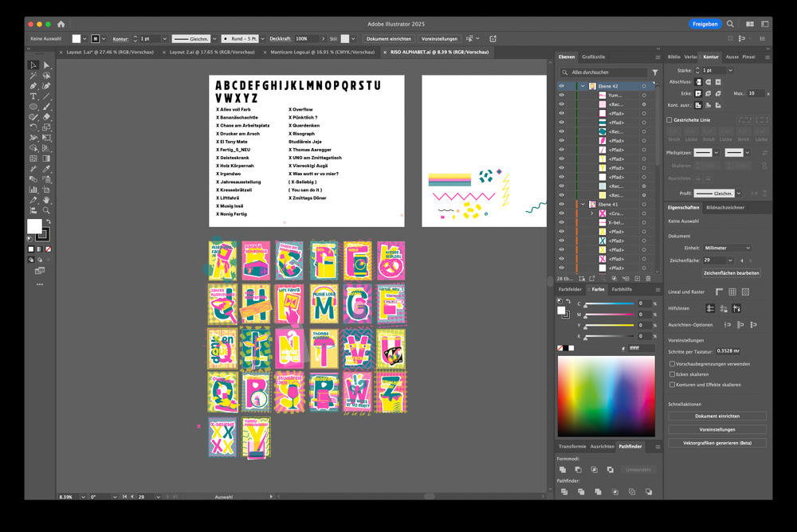This screenshot has height=532, width=797.
Task: Collapse the Ebene 41 layer group
Action: click(583, 205)
